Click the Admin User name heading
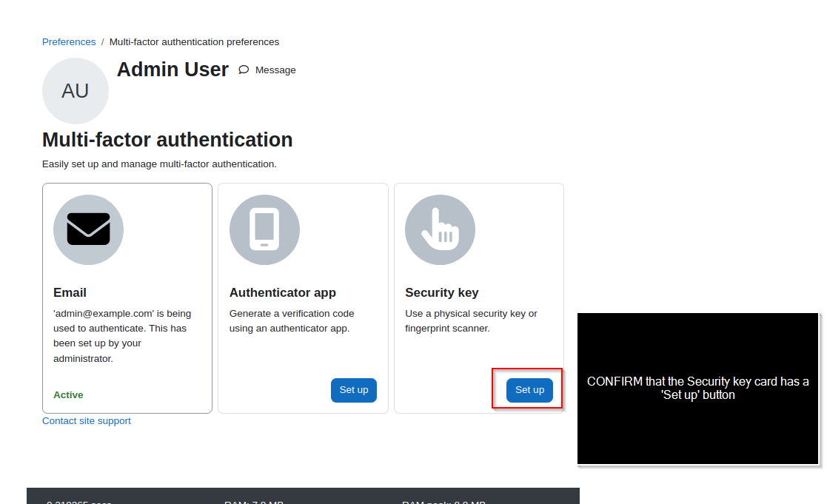Image resolution: width=827 pixels, height=504 pixels. tap(173, 70)
